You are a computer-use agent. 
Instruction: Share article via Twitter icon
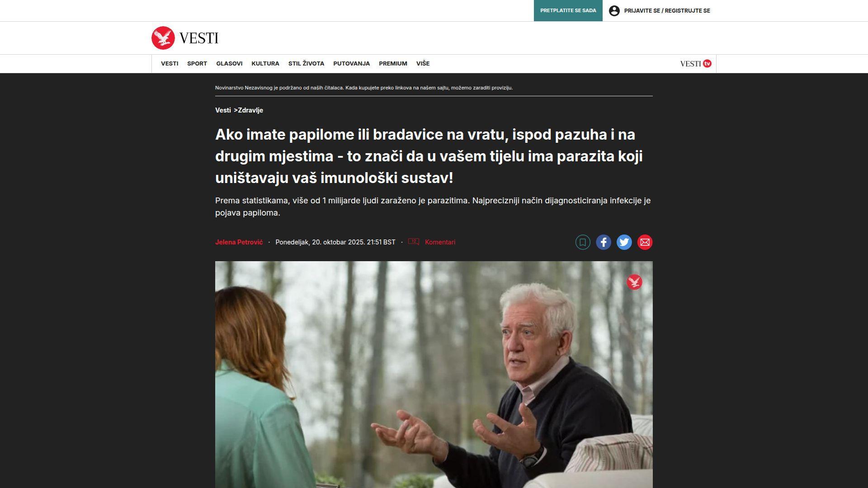click(624, 242)
